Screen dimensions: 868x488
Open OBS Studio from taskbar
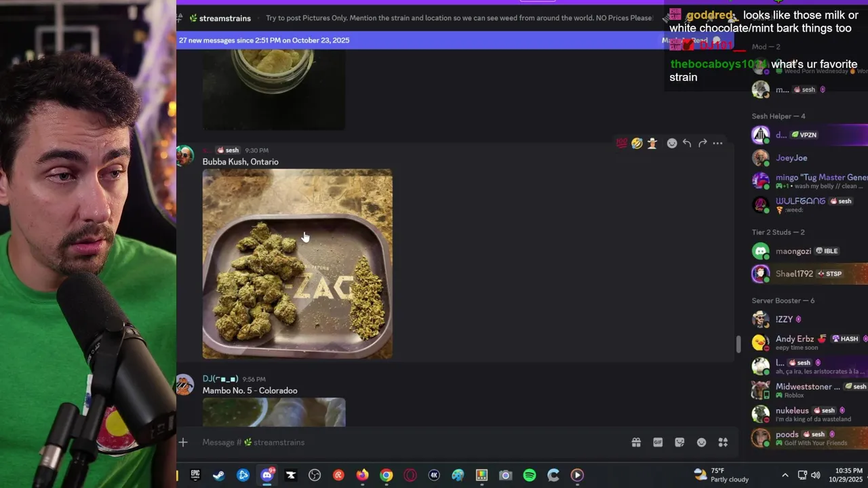tap(315, 475)
